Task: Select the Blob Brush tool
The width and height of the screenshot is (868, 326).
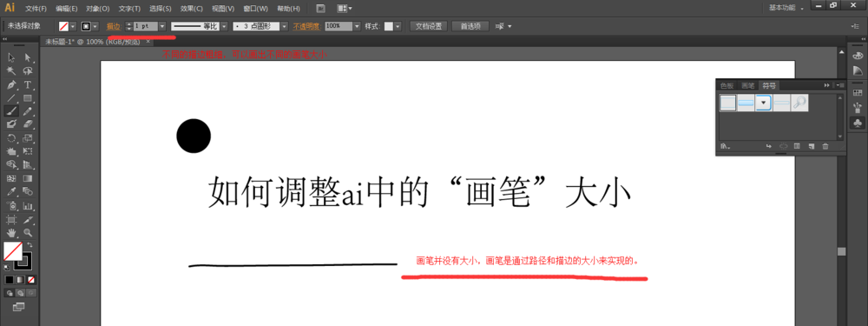Action: pyautogui.click(x=11, y=124)
